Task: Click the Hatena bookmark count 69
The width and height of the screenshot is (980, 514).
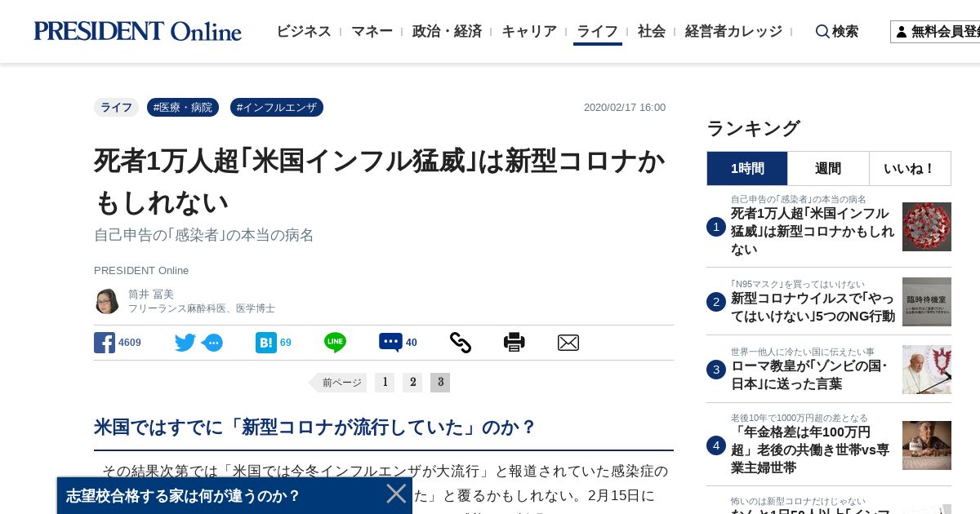Action: coord(286,343)
